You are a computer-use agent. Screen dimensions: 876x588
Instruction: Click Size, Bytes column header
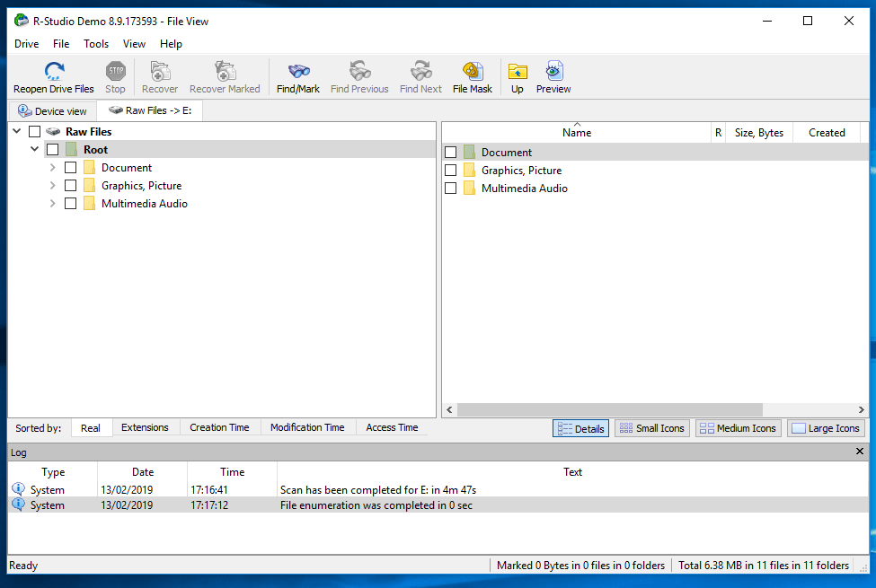click(x=758, y=132)
